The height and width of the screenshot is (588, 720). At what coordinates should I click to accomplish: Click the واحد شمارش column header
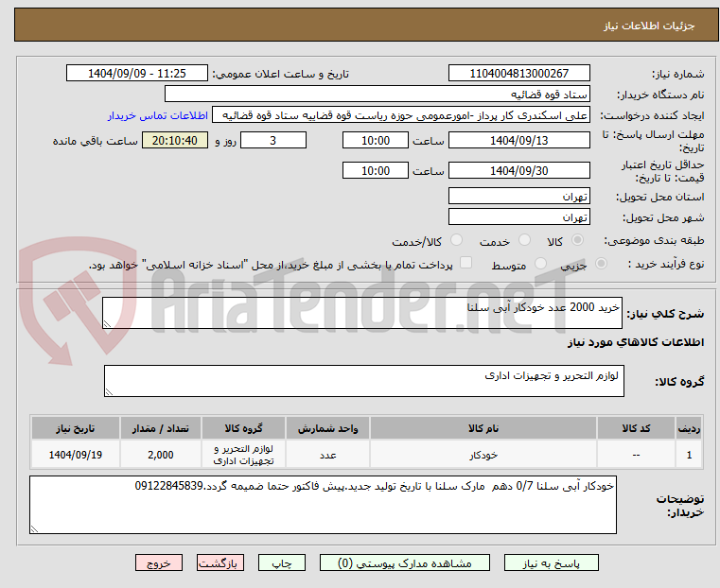pos(328,428)
